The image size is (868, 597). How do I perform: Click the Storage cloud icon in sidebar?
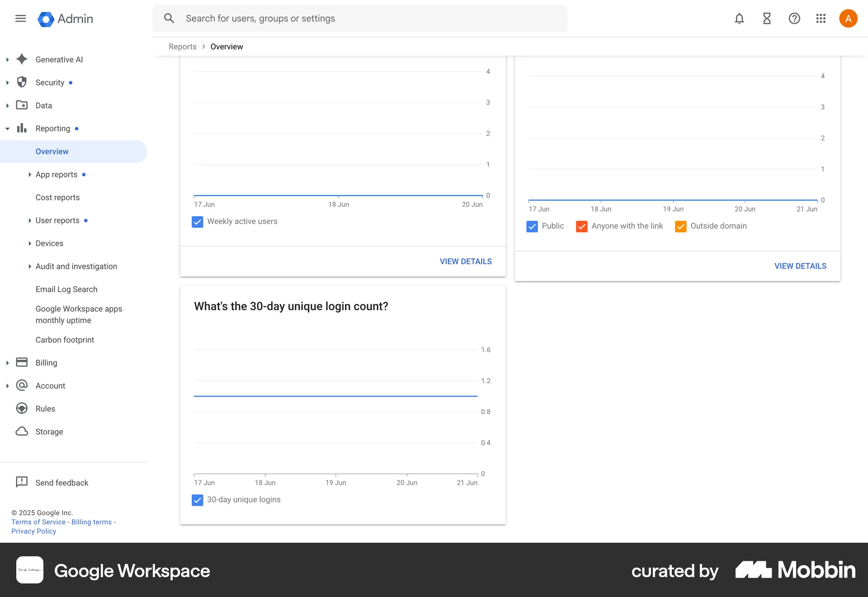(22, 431)
